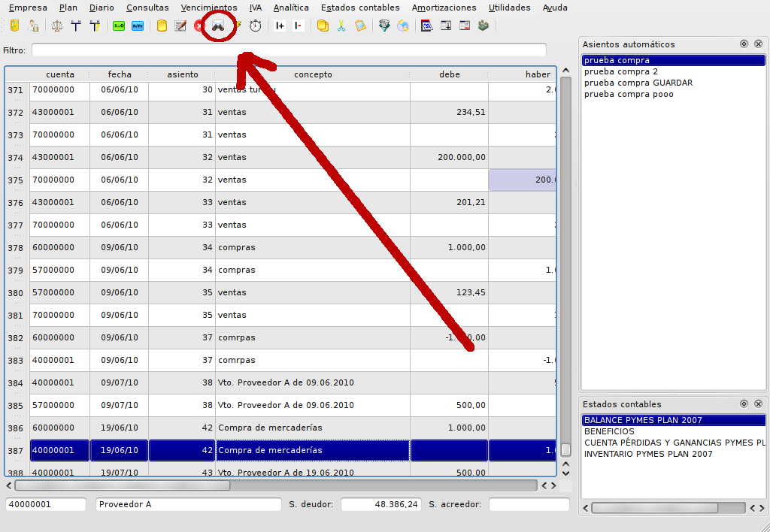Click the user with padlock icon
This screenshot has width=770, height=532.
pos(33,26)
